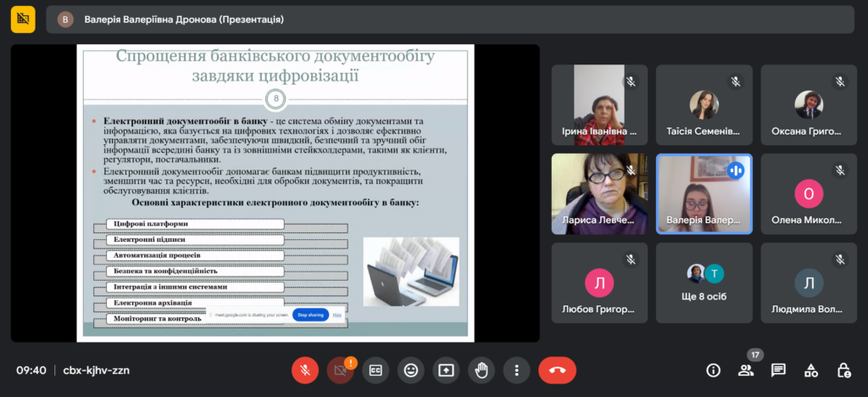868x397 pixels.
Task: Leave the call with the red hang-up button
Action: click(557, 370)
